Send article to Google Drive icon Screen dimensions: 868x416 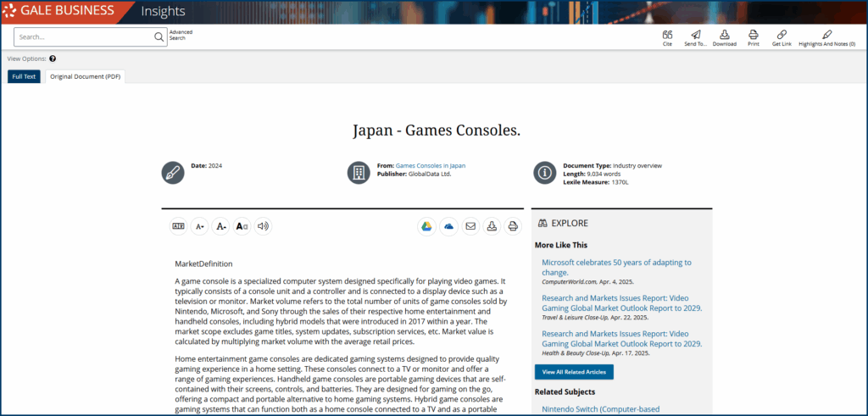point(427,226)
